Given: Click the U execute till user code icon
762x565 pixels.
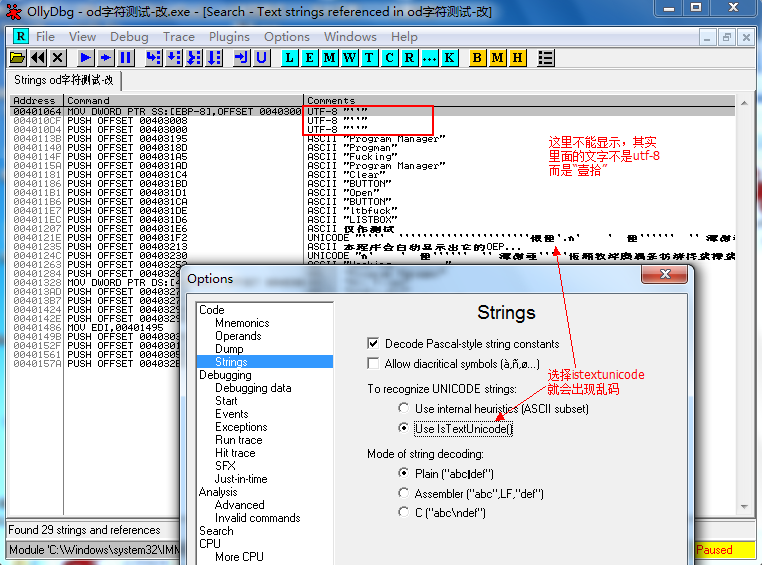Looking at the screenshot, I should pos(261,58).
